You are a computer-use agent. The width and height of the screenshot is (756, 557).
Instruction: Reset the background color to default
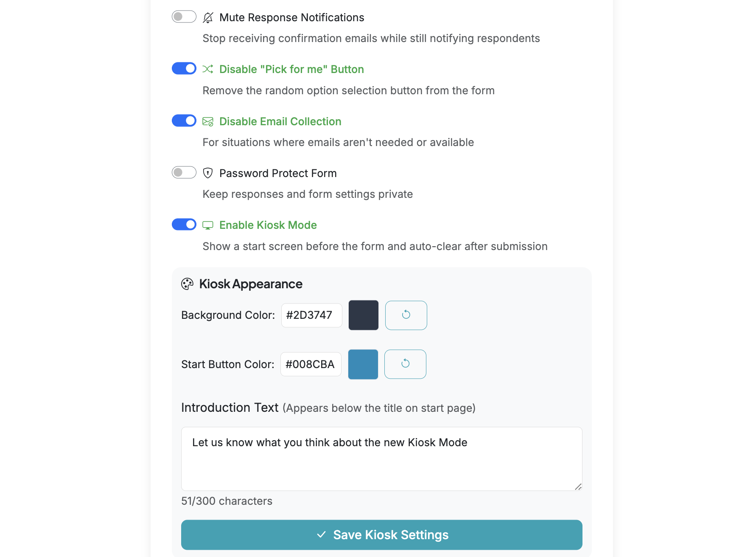pyautogui.click(x=406, y=315)
